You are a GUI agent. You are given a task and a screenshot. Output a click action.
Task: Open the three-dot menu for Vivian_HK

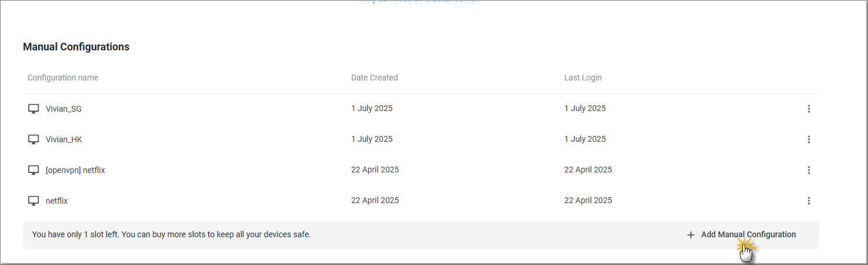(x=808, y=139)
